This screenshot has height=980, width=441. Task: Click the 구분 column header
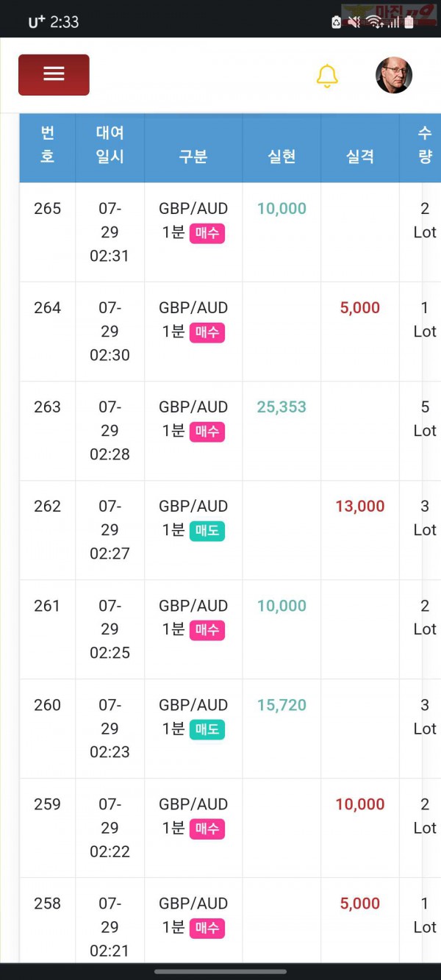(193, 156)
